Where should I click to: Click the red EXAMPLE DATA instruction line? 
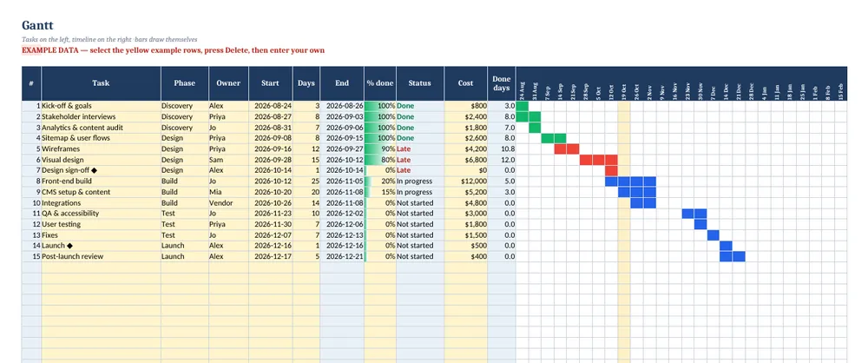click(174, 50)
